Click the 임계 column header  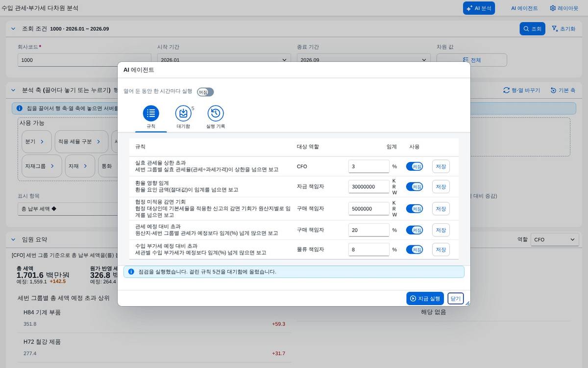[392, 147]
